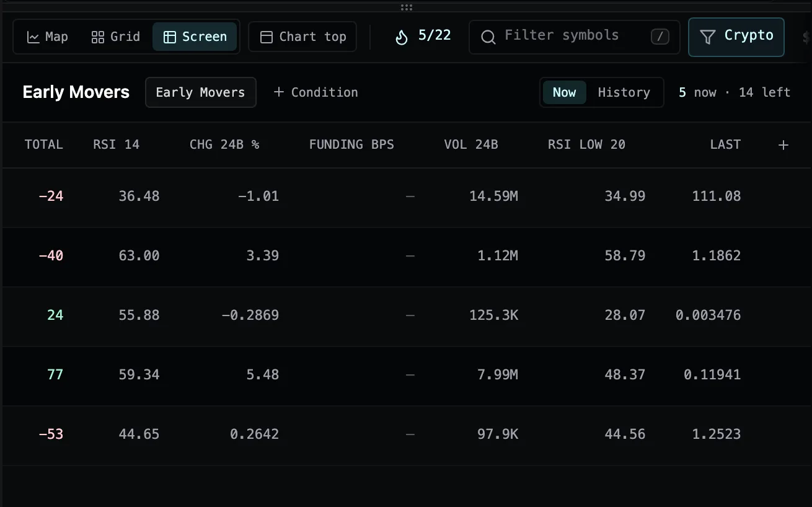Screen dimensions: 812x507
Task: Sort by VOL 24B column header
Action: (471, 144)
